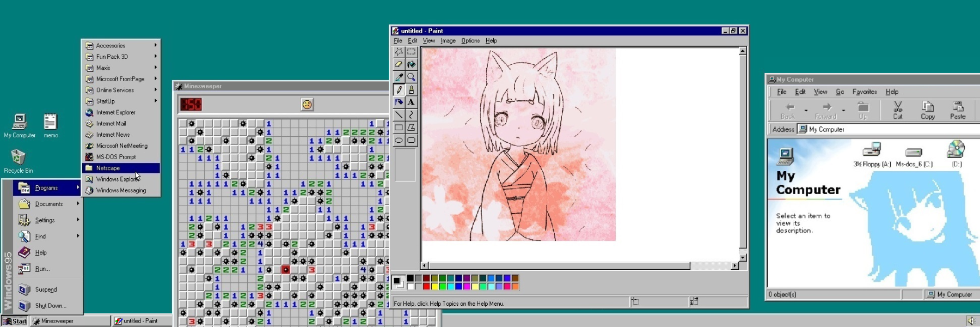The height and width of the screenshot is (327, 980).
Task: Select the Polygon shape tool
Action: click(411, 128)
